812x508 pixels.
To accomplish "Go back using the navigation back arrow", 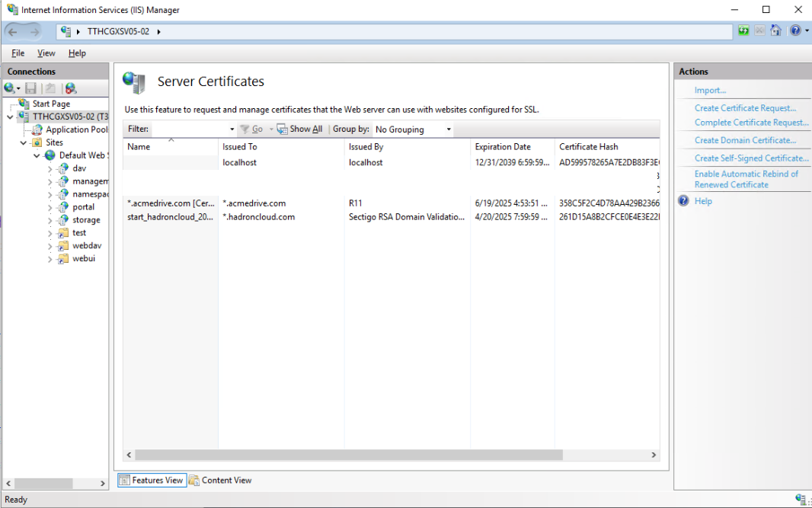I will point(13,32).
